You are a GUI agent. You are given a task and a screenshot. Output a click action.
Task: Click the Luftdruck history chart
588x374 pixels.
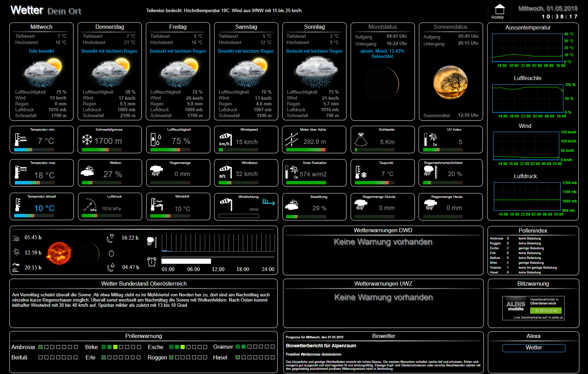click(x=527, y=196)
